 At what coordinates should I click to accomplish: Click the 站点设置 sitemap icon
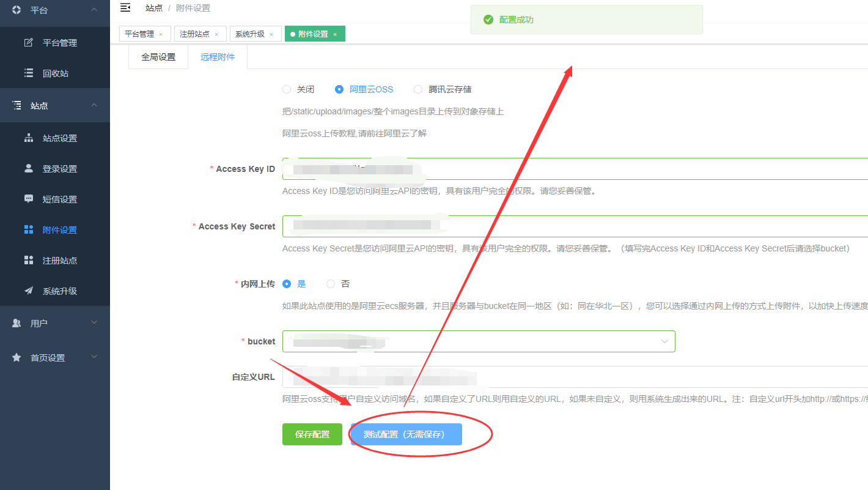[x=29, y=138]
